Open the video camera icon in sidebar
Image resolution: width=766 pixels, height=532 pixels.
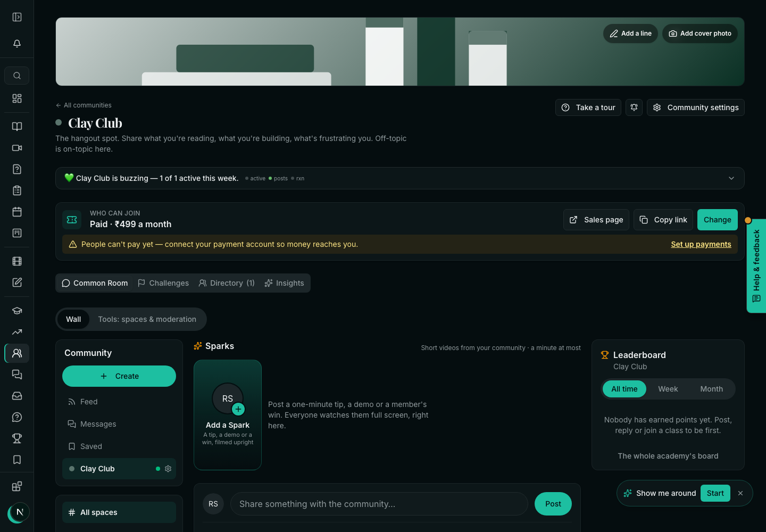(x=17, y=148)
